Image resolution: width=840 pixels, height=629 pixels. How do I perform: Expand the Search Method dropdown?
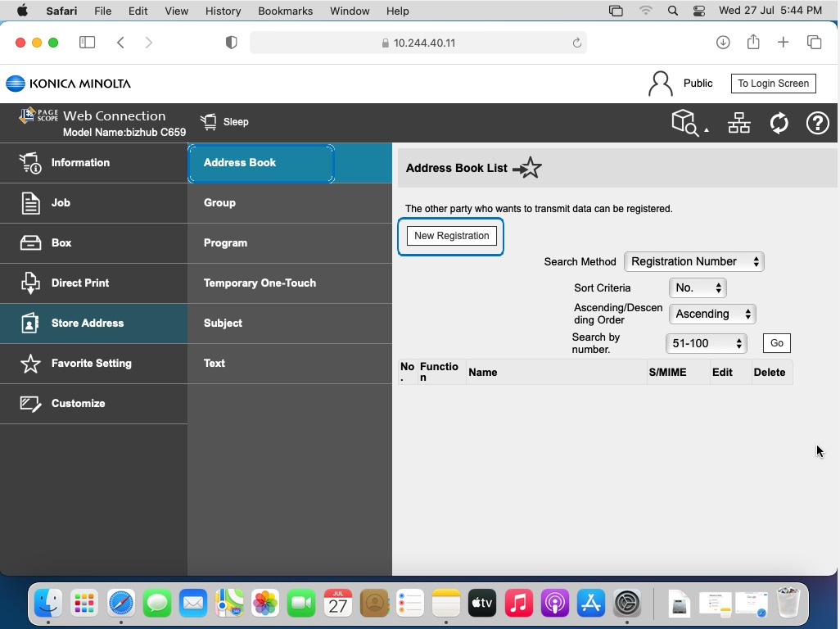pos(693,261)
